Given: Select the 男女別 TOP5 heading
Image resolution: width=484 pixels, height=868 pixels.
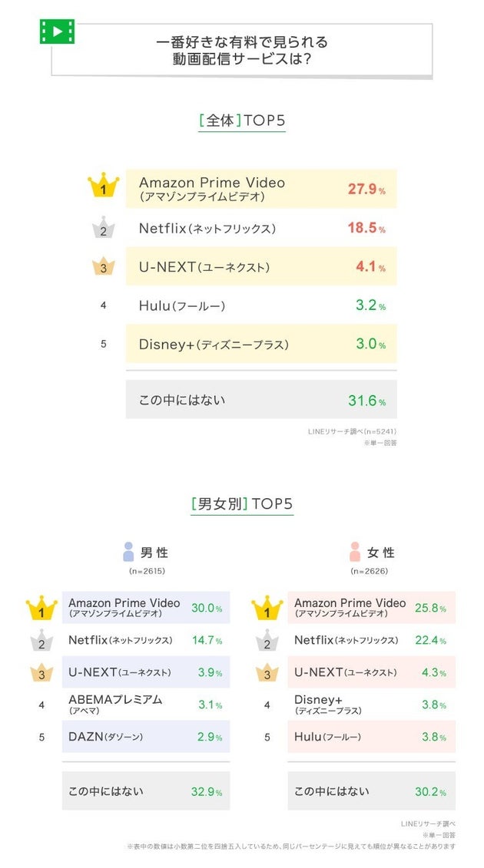Looking at the screenshot, I should click(x=241, y=504).
